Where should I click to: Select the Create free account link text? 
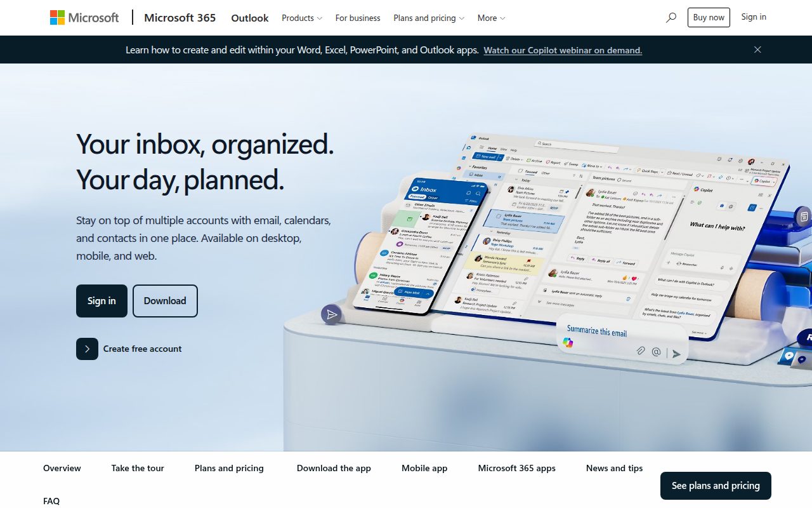(143, 349)
